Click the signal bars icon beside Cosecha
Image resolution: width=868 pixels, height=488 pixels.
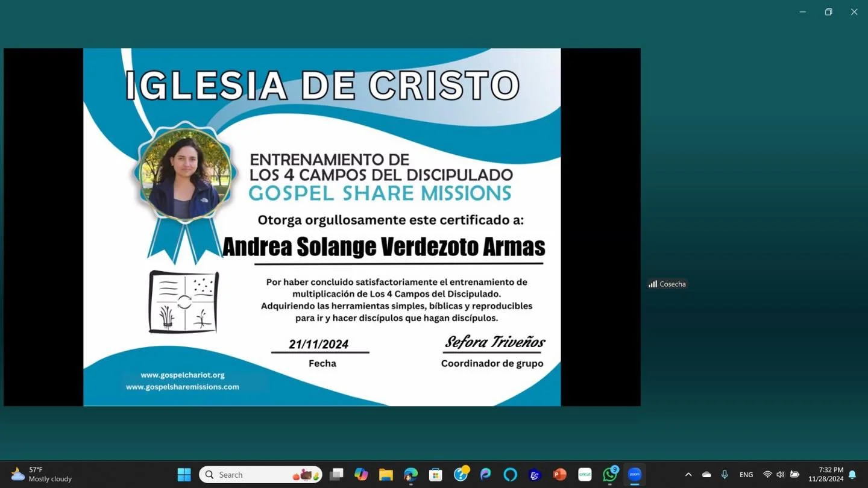[653, 284]
